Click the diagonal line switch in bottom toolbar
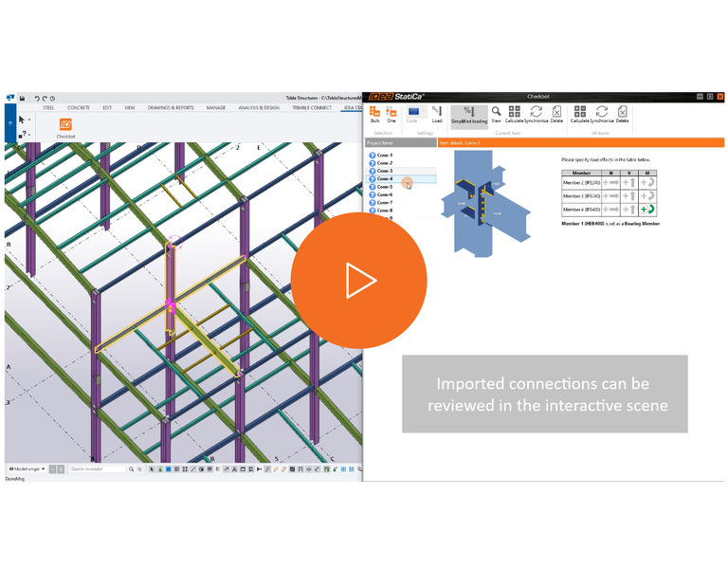 pyautogui.click(x=193, y=469)
